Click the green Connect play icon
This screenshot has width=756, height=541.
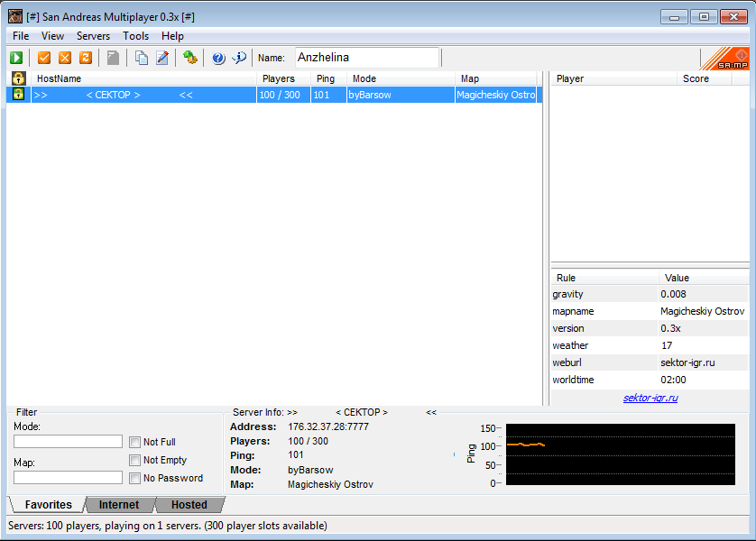16,58
